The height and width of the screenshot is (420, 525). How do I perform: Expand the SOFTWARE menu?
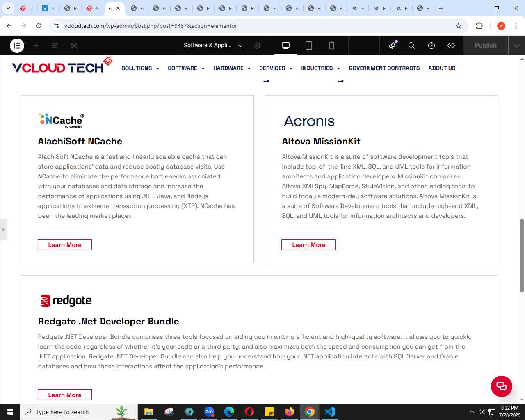[x=186, y=68]
